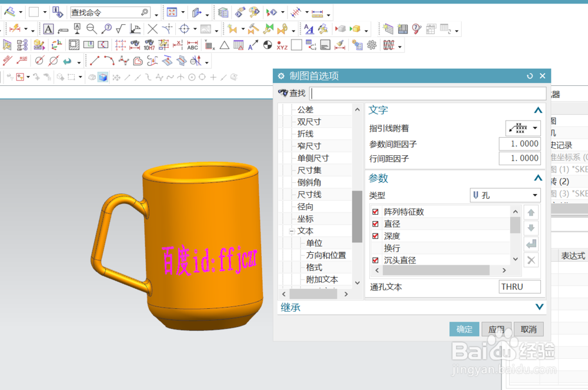Click the 参数间距因子 value field

[520, 144]
